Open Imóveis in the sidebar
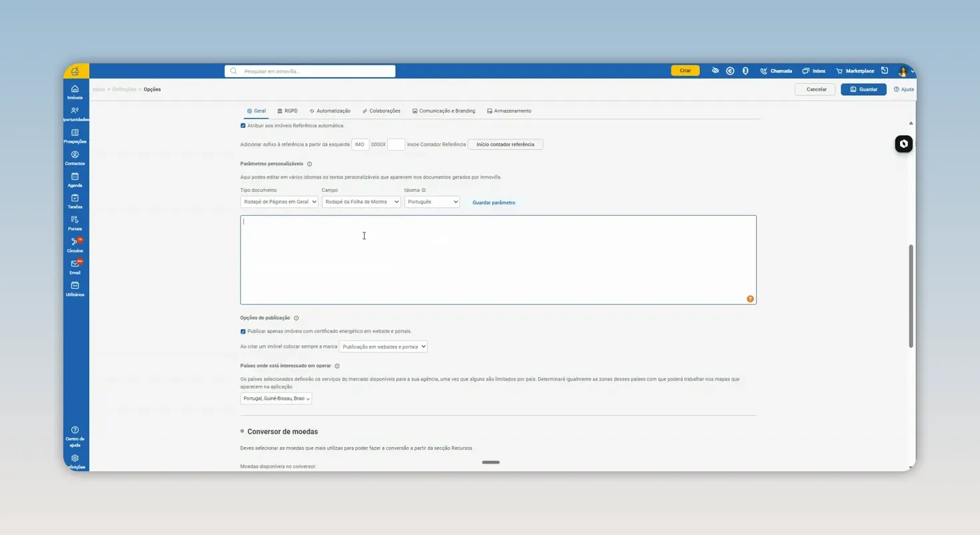The width and height of the screenshot is (980, 535). click(x=75, y=92)
